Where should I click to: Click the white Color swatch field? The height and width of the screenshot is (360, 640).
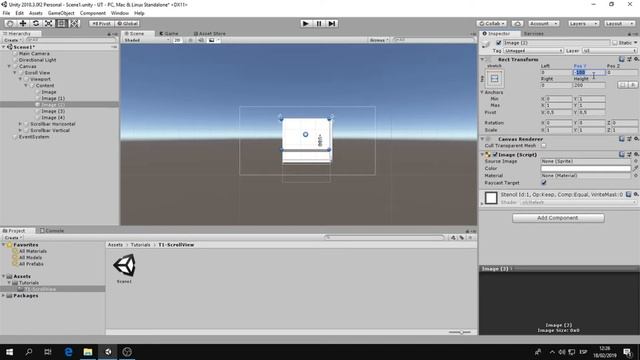coord(586,168)
